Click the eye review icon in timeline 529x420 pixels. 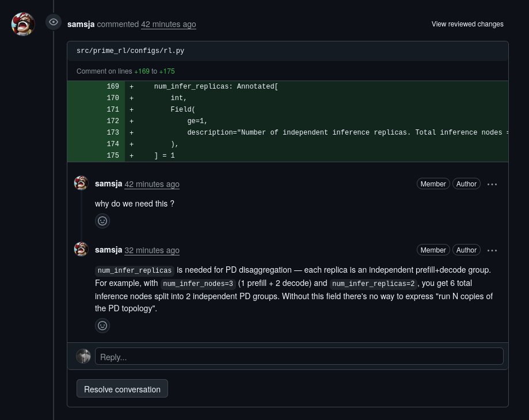(x=54, y=22)
